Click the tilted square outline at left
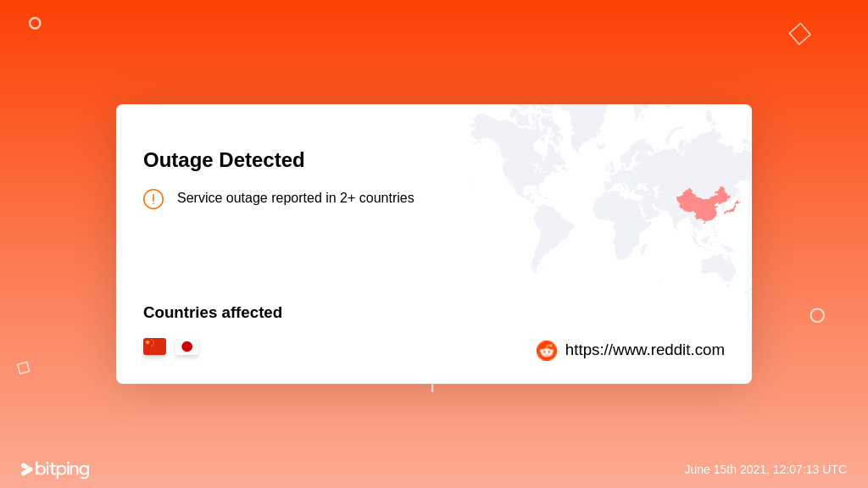The width and height of the screenshot is (868, 488). pos(23,368)
